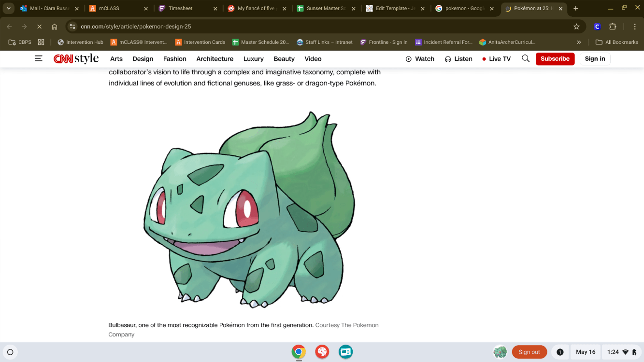Image resolution: width=644 pixels, height=362 pixels.
Task: Bookmark this page with the star icon
Action: coord(576,27)
